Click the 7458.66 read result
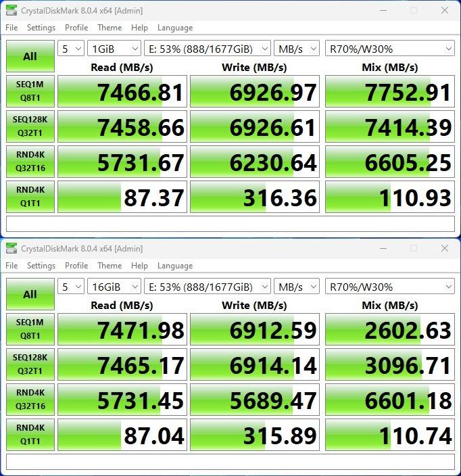The width and height of the screenshot is (461, 476). (122, 126)
